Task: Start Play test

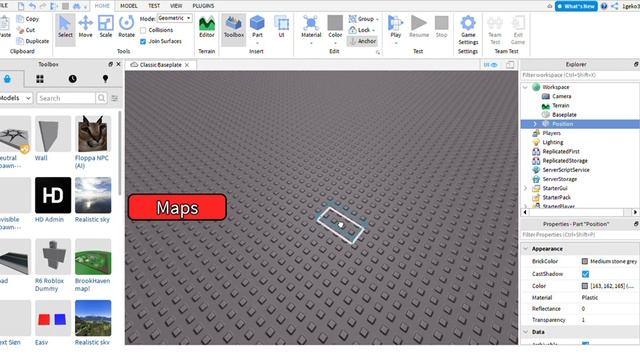Action: 396,27
